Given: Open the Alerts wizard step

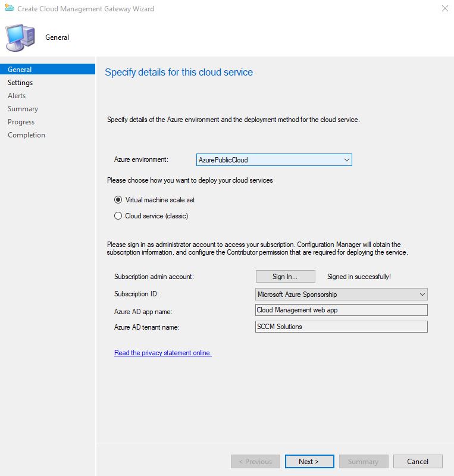Looking at the screenshot, I should [17, 96].
